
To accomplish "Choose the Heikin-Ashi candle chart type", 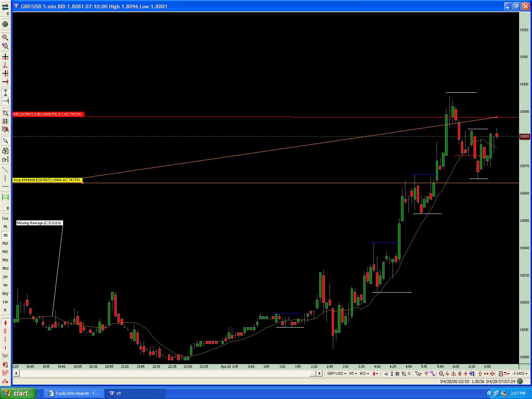I will coord(5,364).
